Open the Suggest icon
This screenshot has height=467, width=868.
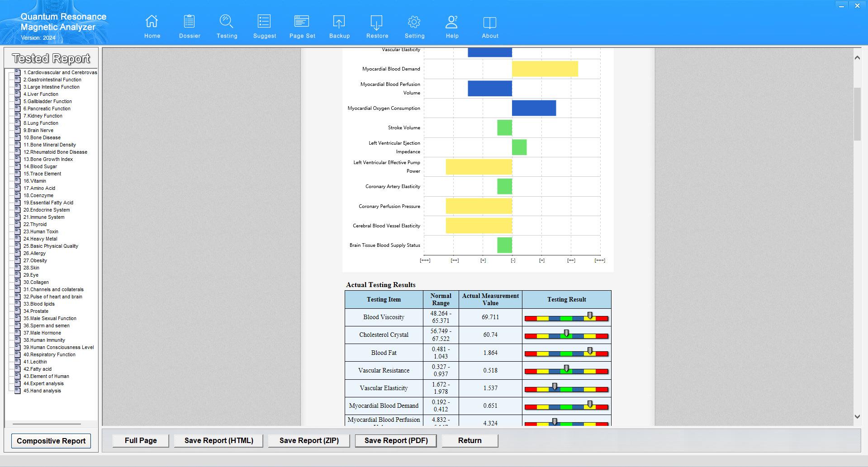[264, 21]
